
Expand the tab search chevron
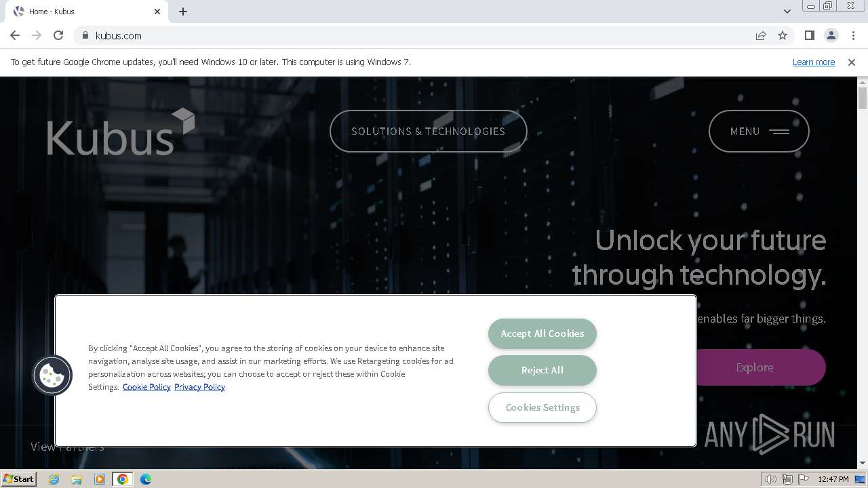click(x=787, y=12)
